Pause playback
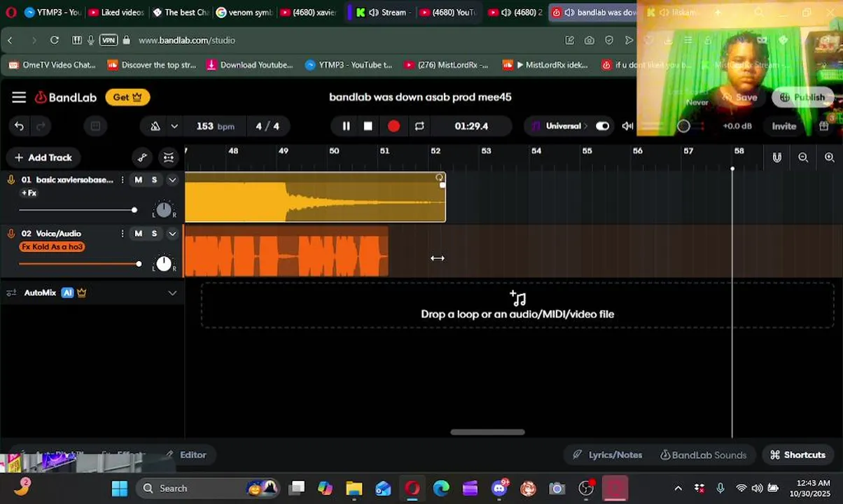This screenshot has height=504, width=843. click(346, 126)
